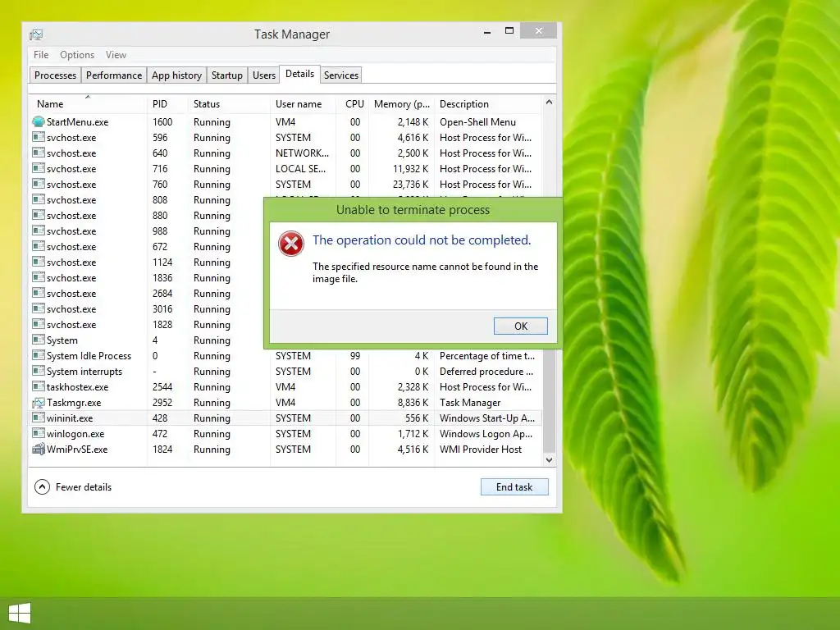Open the View menu

[x=116, y=55]
